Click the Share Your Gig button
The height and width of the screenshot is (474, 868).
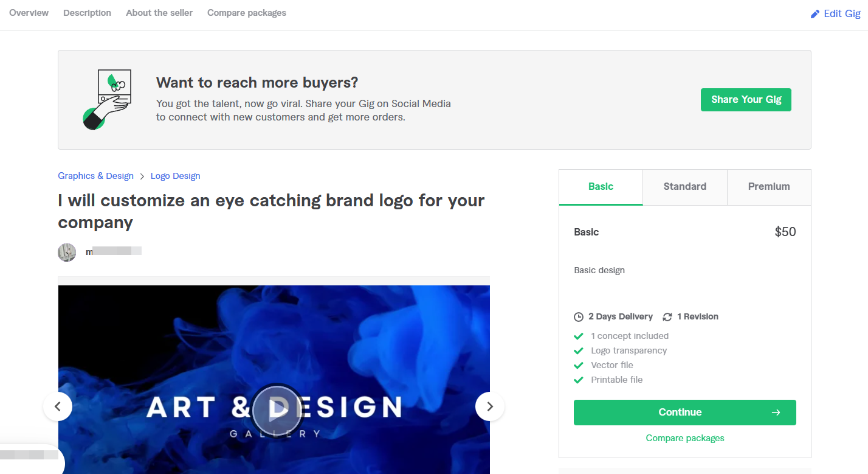click(x=746, y=100)
